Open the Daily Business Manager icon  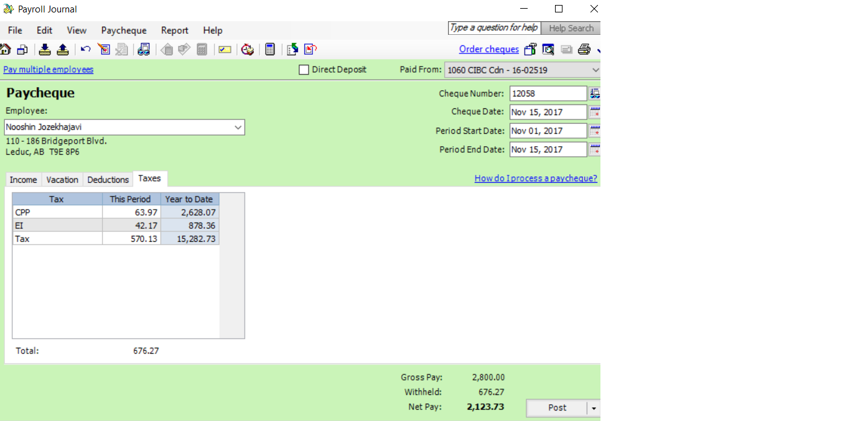pyautogui.click(x=22, y=49)
